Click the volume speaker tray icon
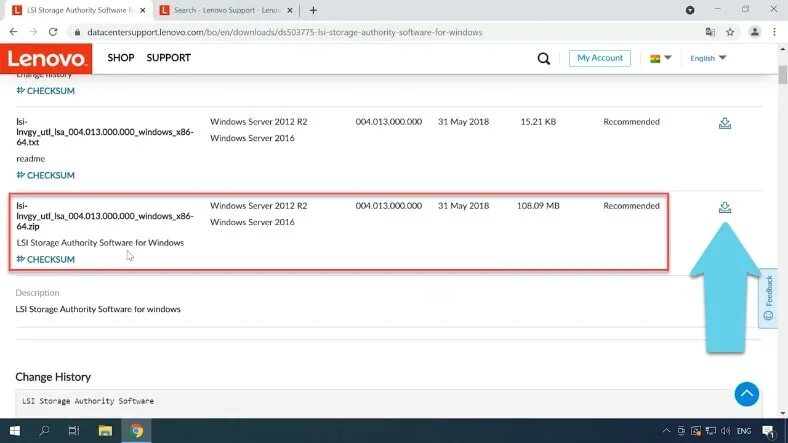788x443 pixels. (x=725, y=430)
